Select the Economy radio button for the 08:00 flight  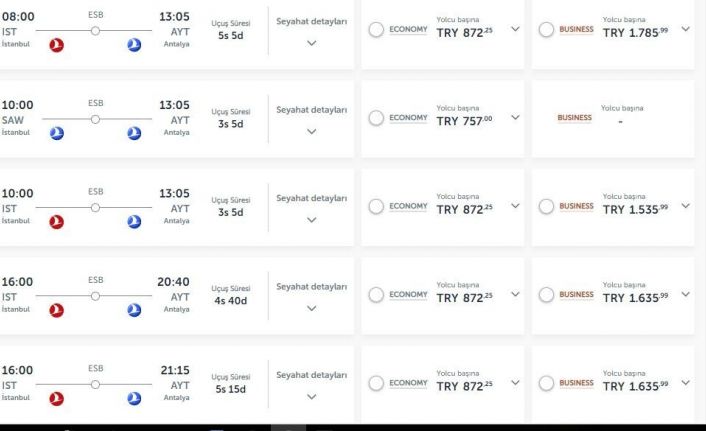coord(376,30)
